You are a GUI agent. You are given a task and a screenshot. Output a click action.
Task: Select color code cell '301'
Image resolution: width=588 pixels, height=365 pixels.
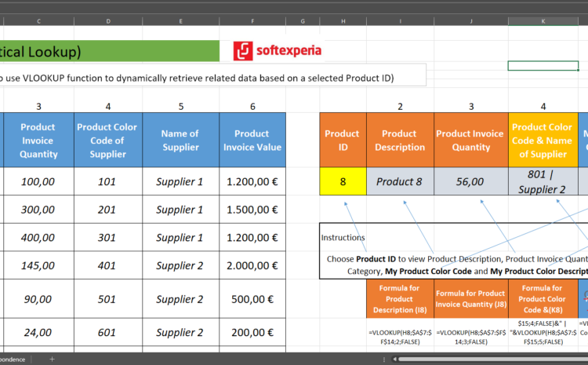pos(108,237)
